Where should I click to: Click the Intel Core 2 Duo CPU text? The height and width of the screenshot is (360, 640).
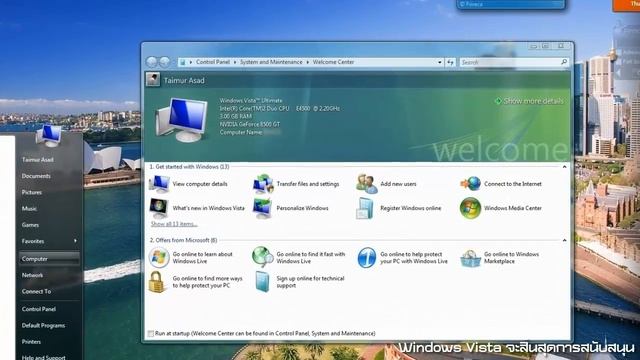click(280, 109)
